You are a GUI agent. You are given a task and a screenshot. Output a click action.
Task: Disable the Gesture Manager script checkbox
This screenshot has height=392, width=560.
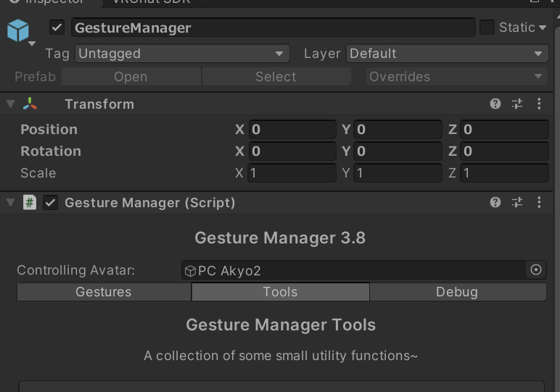pyautogui.click(x=50, y=203)
